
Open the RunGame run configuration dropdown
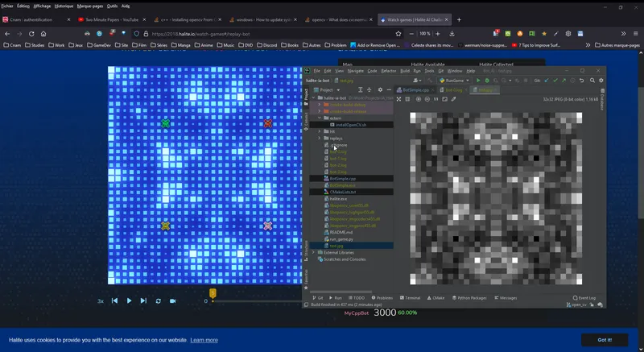pyautogui.click(x=454, y=81)
